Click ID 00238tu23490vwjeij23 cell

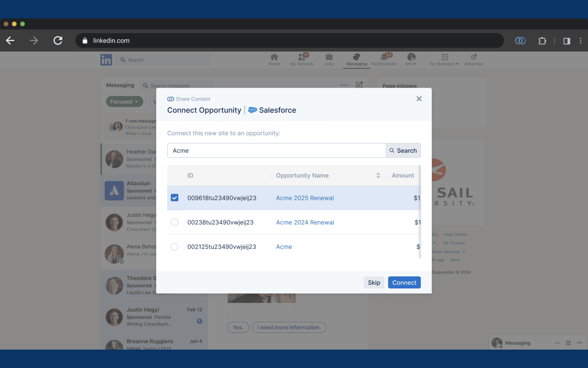pos(220,222)
